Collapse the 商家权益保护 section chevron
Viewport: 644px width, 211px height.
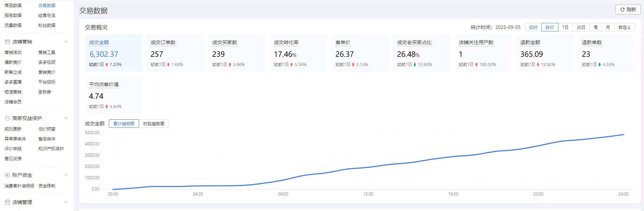point(65,118)
